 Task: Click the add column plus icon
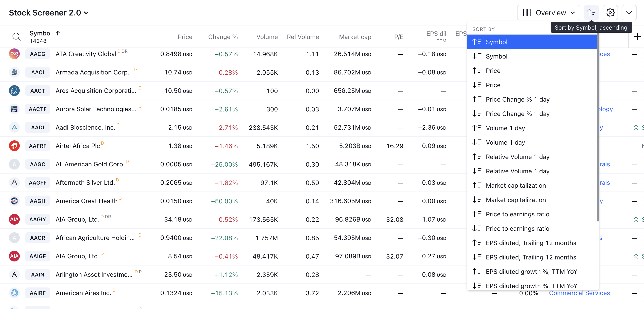pyautogui.click(x=637, y=37)
